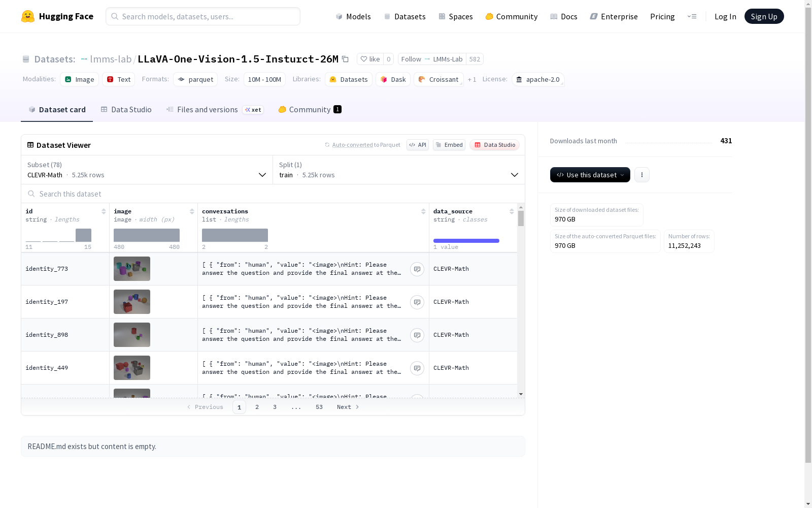Click the dataset viewer vertical scrollbar thumb
The height and width of the screenshot is (508, 812).
[x=521, y=218]
